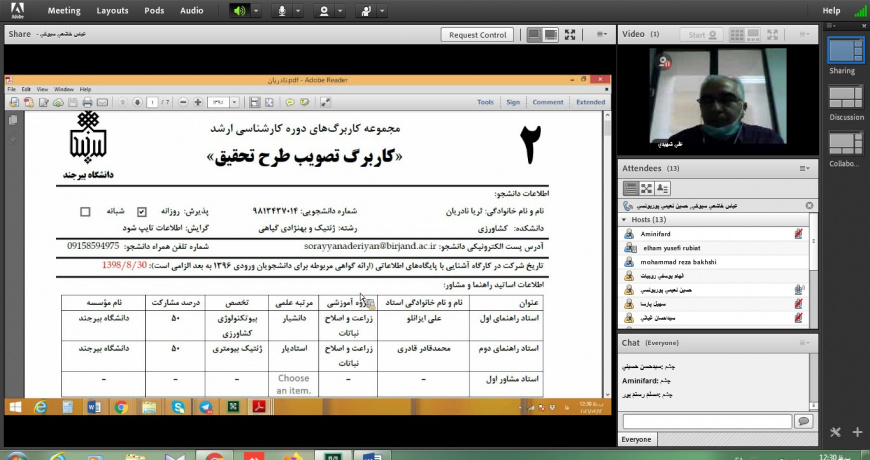Screen dimensions: 870x460
Task: Click the Save disk icon in Reader toolbar
Action: coord(73,102)
